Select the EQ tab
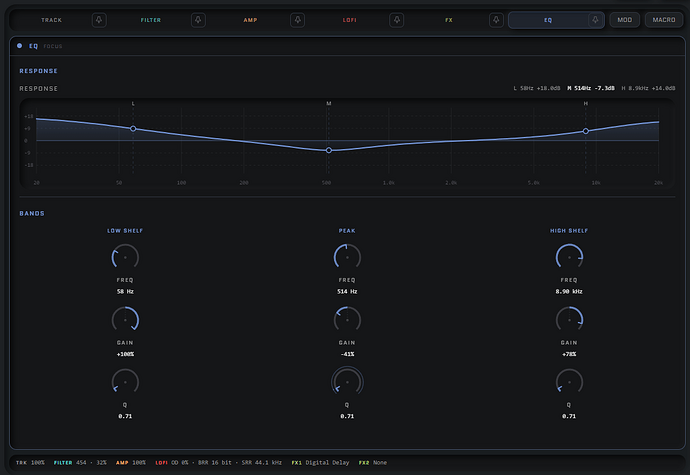This screenshot has width=690, height=475. click(x=548, y=20)
